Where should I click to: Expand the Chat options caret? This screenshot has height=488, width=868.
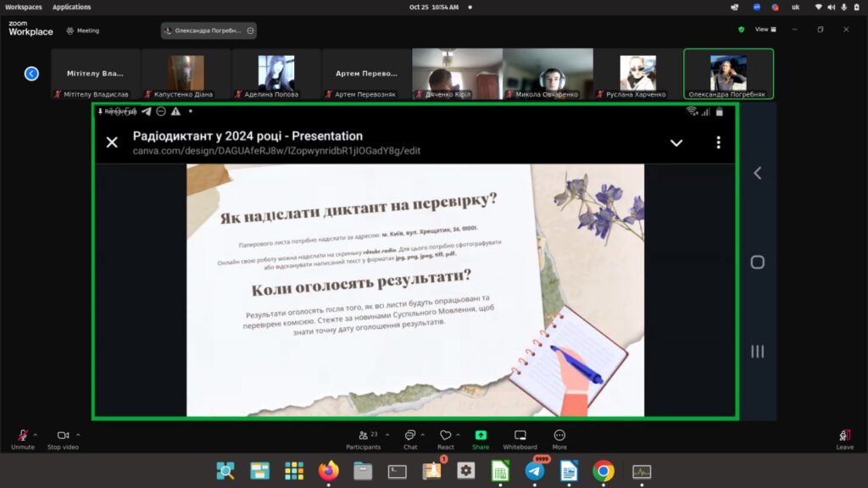[422, 435]
